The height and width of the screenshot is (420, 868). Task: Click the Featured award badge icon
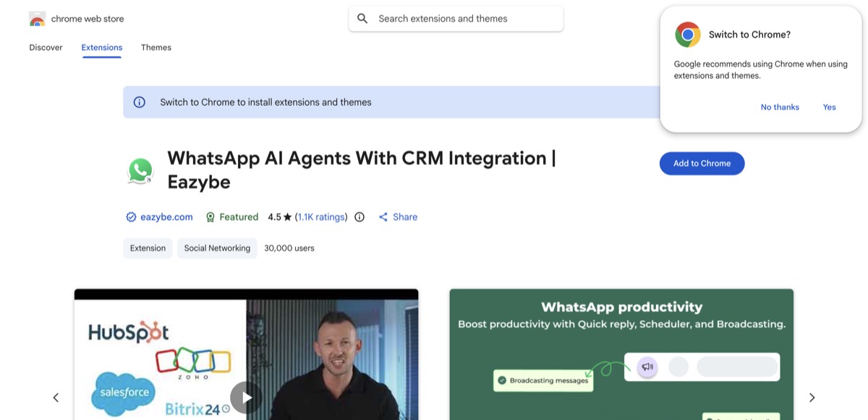[210, 217]
